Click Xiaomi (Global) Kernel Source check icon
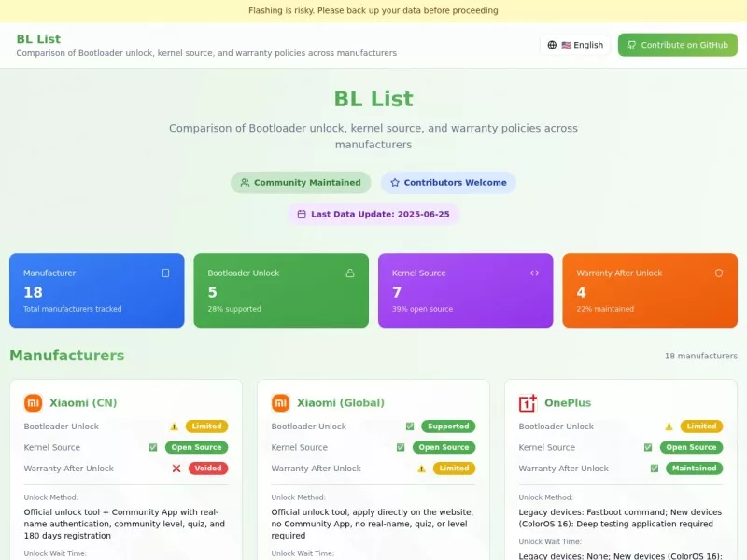The width and height of the screenshot is (747, 560). pos(401,448)
